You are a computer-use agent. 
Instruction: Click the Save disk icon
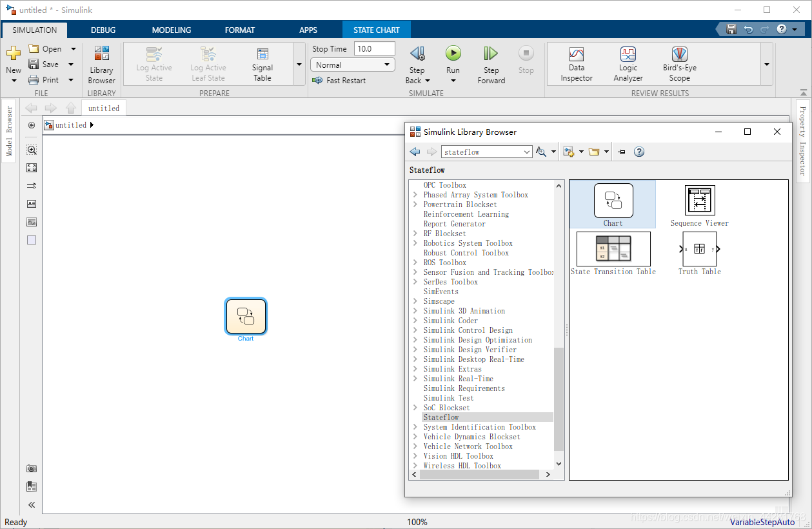click(x=34, y=65)
